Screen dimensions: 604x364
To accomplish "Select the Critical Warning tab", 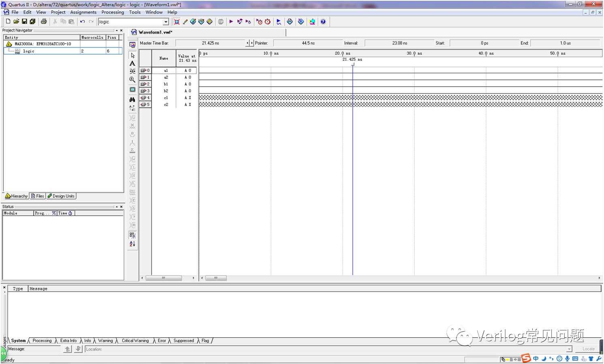I will (x=135, y=341).
